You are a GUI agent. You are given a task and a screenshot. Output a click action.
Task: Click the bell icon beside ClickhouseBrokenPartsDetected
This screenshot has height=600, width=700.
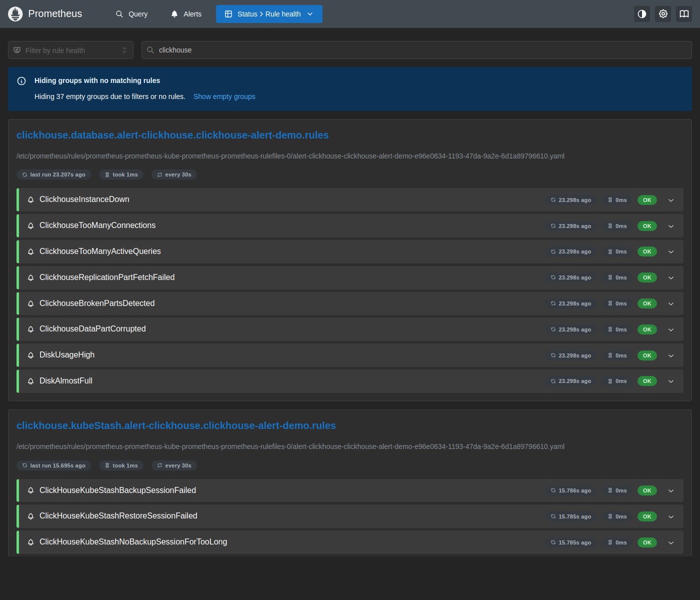click(x=30, y=303)
